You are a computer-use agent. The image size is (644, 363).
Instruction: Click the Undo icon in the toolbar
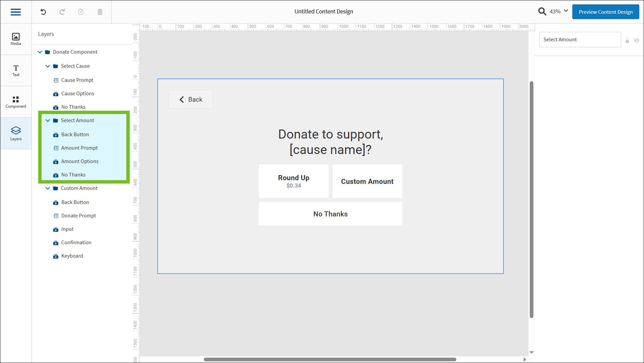[43, 12]
